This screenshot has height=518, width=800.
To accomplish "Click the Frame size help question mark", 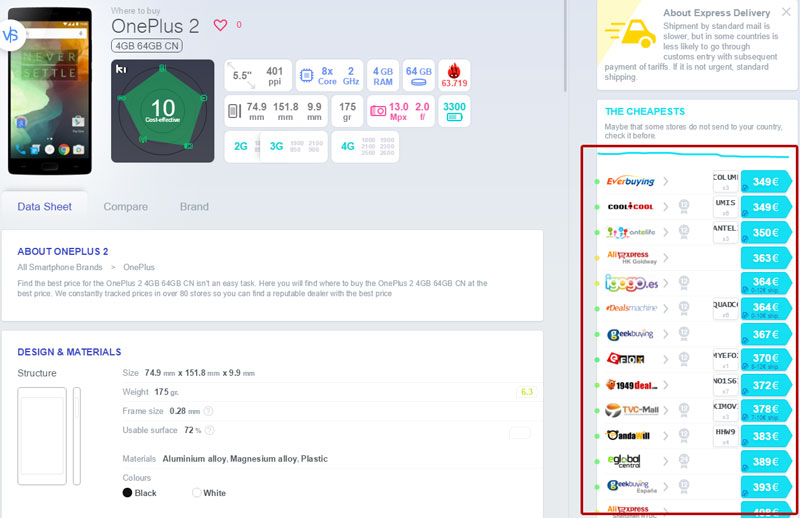I will tap(208, 411).
